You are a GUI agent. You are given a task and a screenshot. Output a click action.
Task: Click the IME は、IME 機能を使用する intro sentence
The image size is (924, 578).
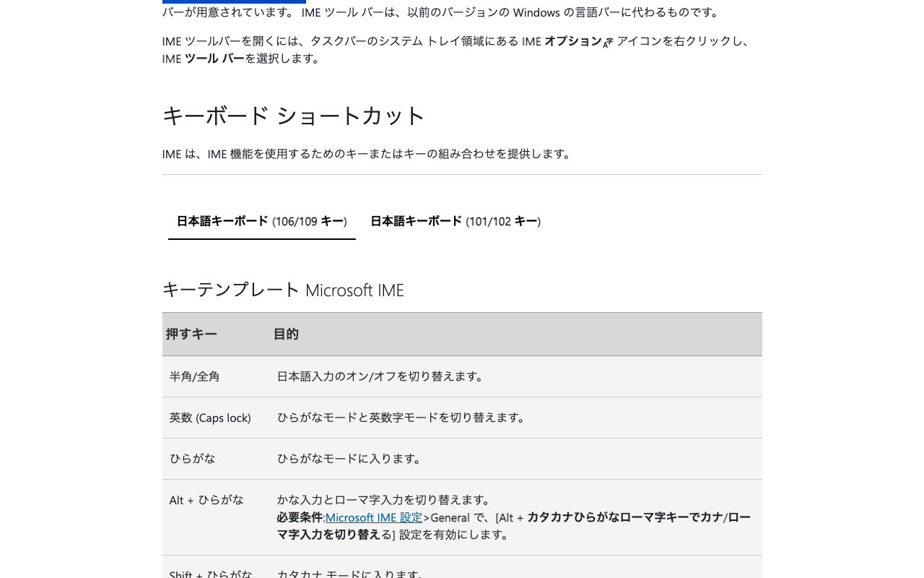click(x=369, y=154)
